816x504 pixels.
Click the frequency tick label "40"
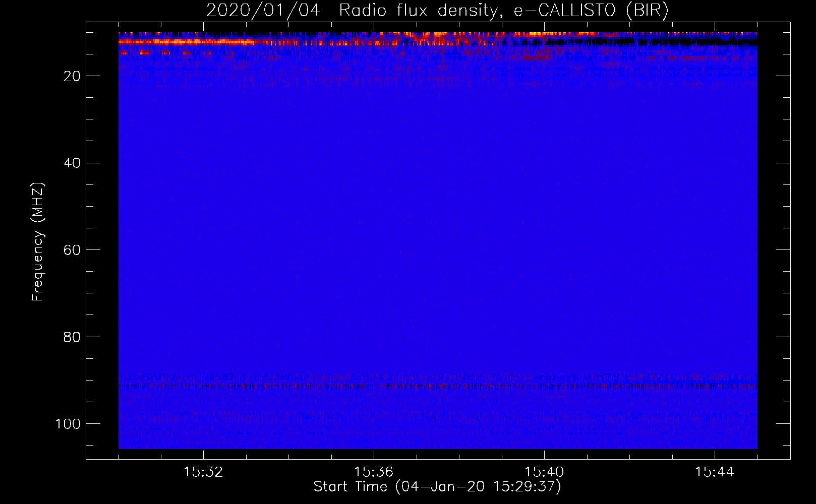point(72,163)
